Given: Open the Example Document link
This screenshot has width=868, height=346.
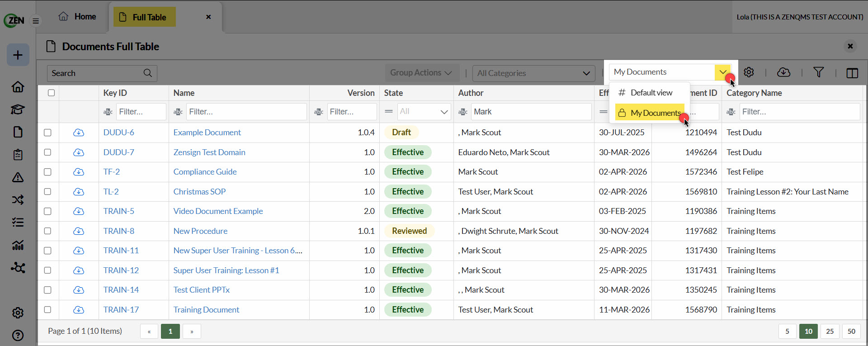Looking at the screenshot, I should [x=207, y=133].
